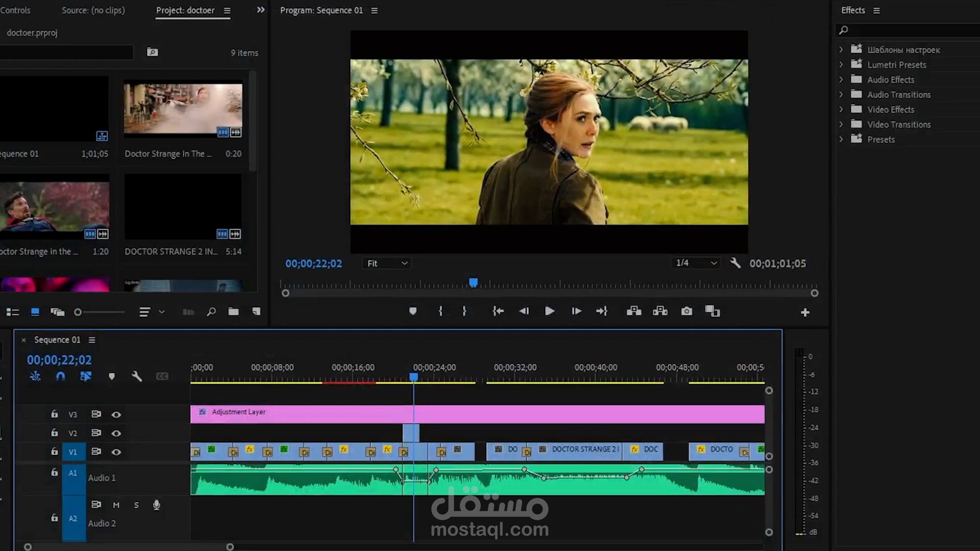
Task: Target the V1 track button
Action: coord(73,452)
